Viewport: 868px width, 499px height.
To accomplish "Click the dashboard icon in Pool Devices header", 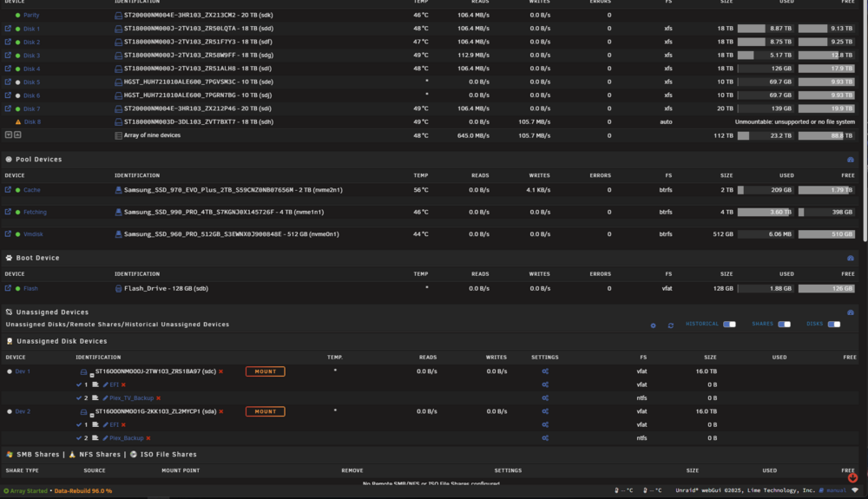I will click(851, 160).
